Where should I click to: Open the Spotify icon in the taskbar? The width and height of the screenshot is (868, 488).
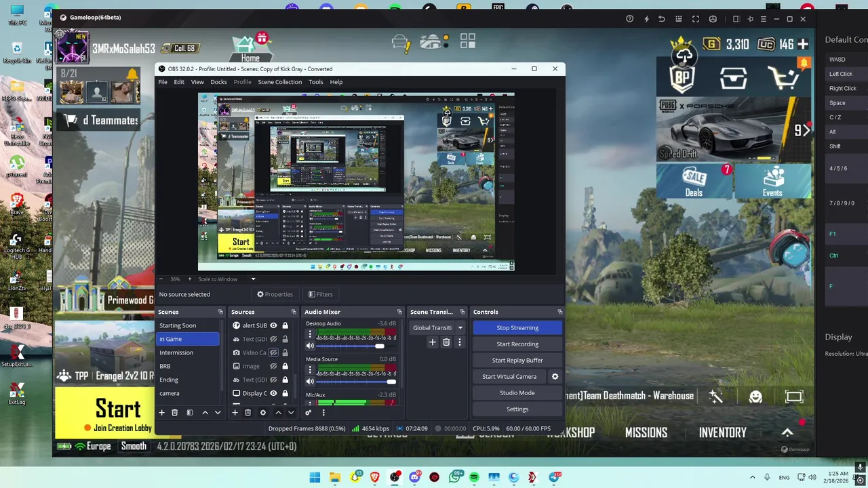click(474, 477)
